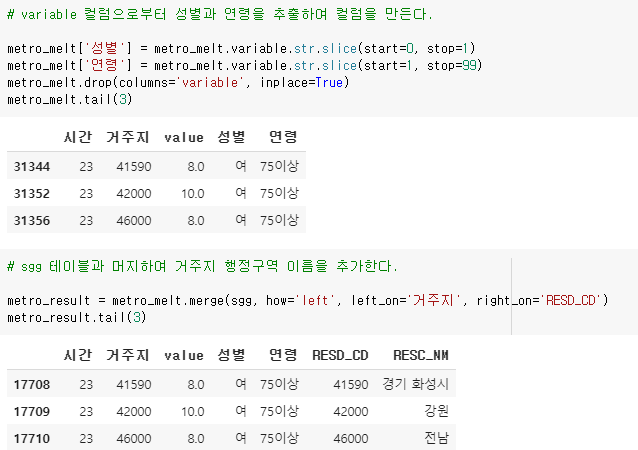Screen dimensions: 638x450
Task: Click the 10.0 value in row 17709
Action: (193, 412)
